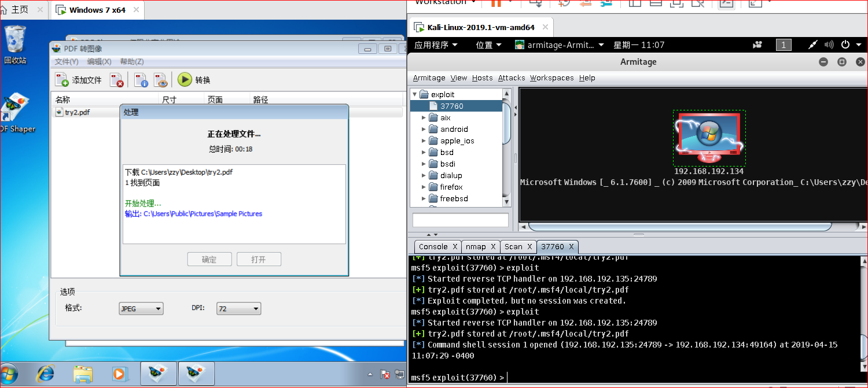Close the nmap tab with its X
Screen dimensions: 868x388
pos(493,246)
